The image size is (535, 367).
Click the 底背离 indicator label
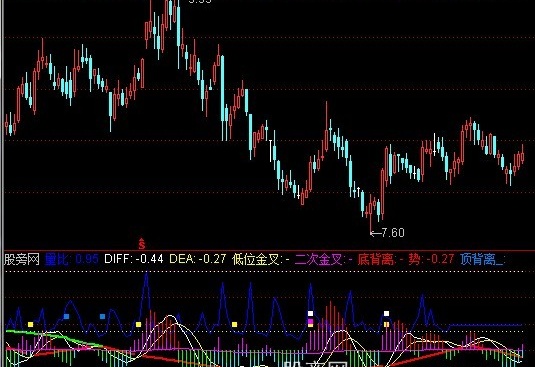pos(381,260)
